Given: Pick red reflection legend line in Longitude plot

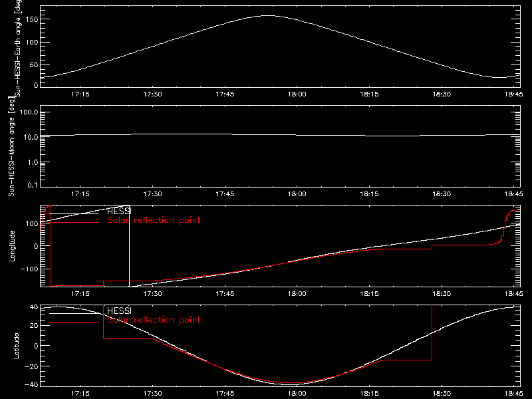Looking at the screenshot, I should (74, 223).
